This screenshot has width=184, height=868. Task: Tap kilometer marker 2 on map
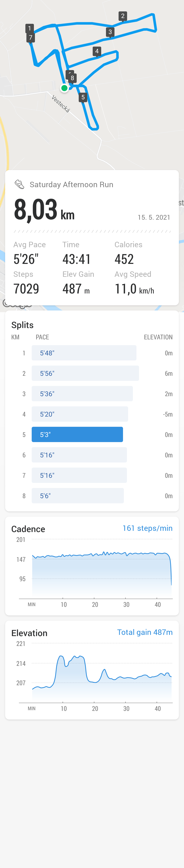point(123,16)
